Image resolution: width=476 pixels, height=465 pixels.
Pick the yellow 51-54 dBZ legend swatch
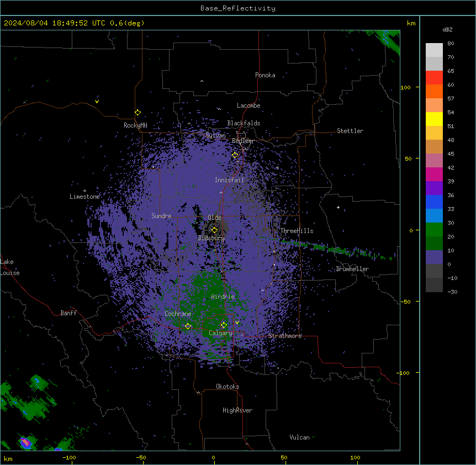[x=434, y=119]
